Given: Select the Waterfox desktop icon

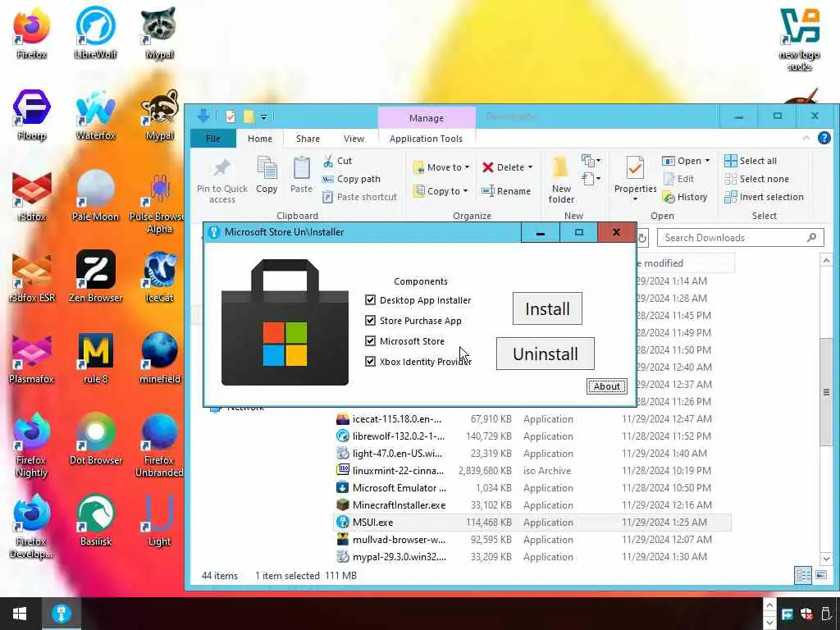Looking at the screenshot, I should pos(95,115).
